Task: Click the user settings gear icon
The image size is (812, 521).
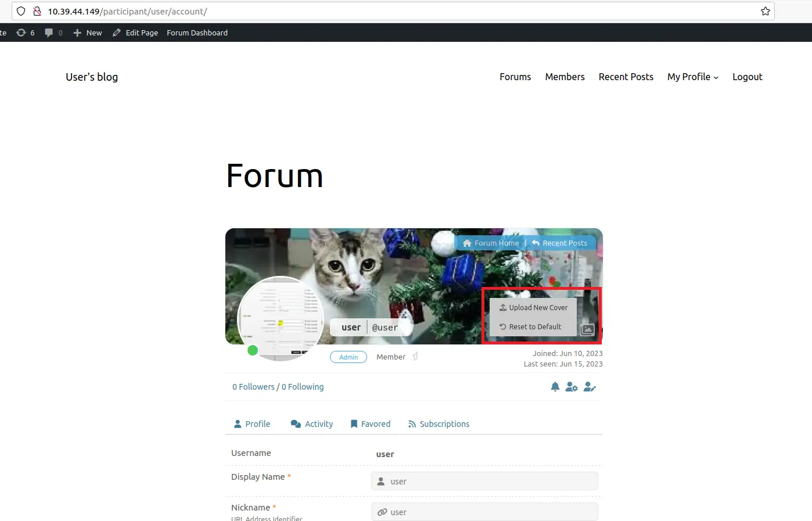Action: 572,387
